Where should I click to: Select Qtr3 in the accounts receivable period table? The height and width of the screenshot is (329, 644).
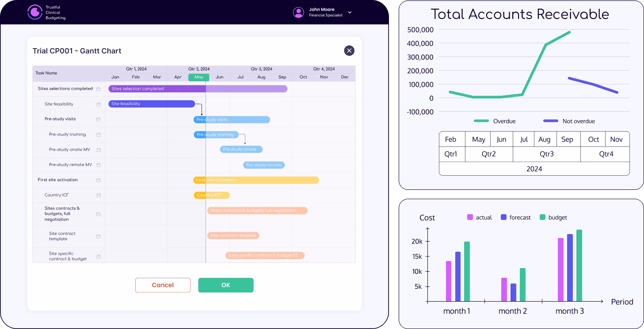pyautogui.click(x=547, y=154)
